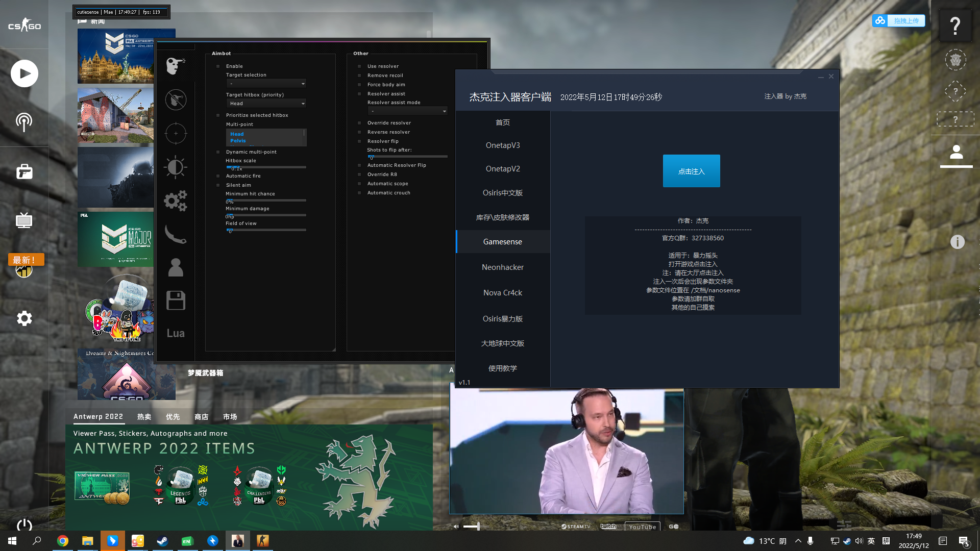Select the double gears misc icon in the cheat menu
The height and width of the screenshot is (551, 980).
coord(176,201)
